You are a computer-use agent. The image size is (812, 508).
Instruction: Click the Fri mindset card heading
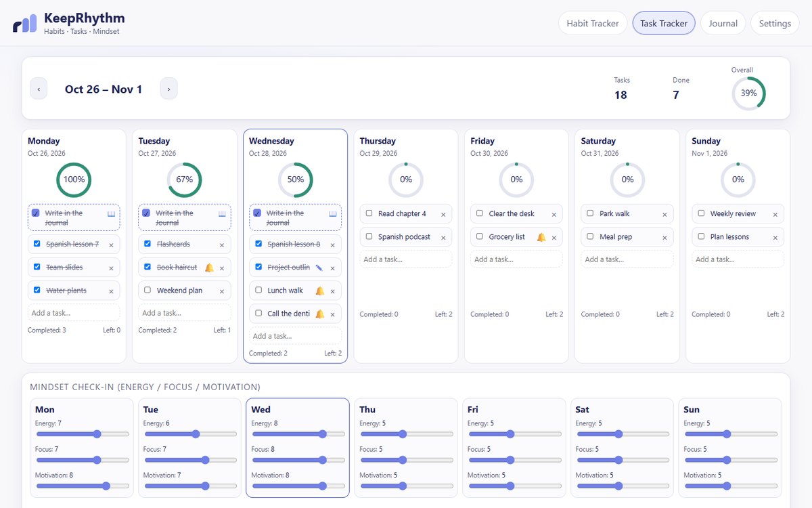pos(472,410)
